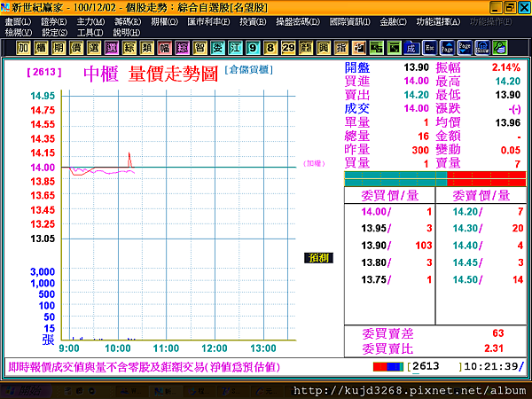Click the 委買價/量 column header
The height and width of the screenshot is (399, 532).
click(x=389, y=195)
